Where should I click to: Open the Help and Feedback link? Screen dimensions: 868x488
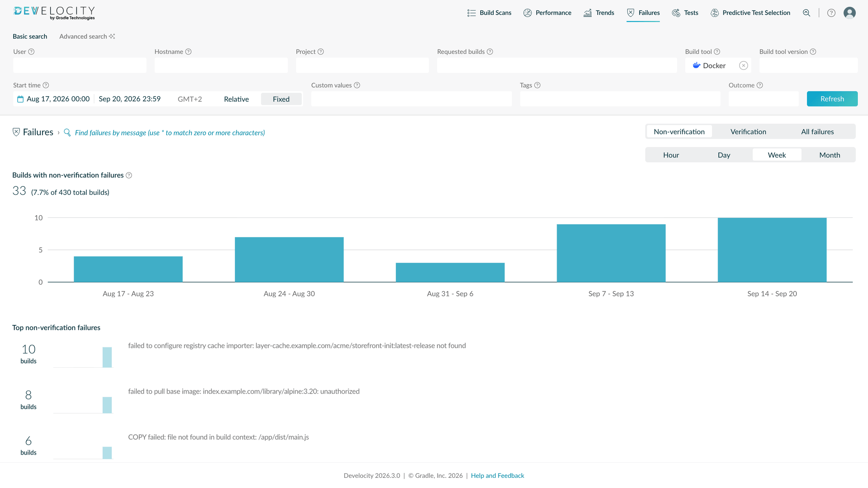pos(498,476)
